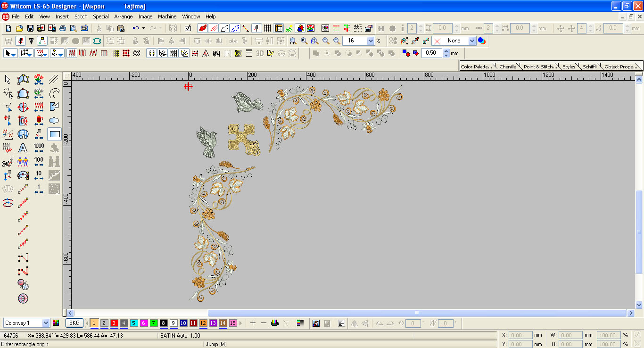Click the travel by 100 stitches icon

(39, 162)
